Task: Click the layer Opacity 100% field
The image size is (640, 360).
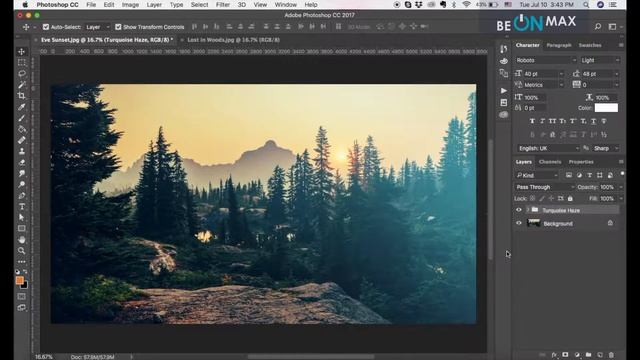Action: (607, 187)
